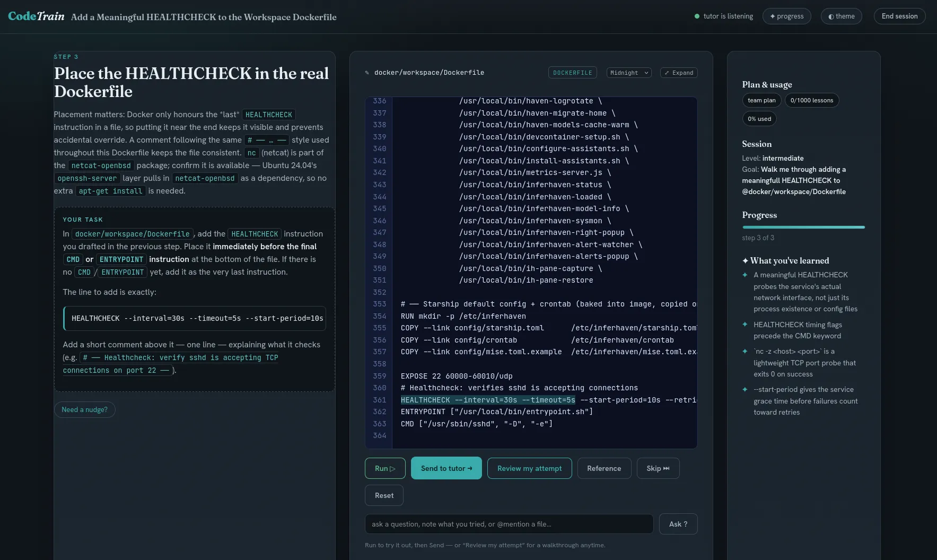
Task: Open the progress panel button
Action: tap(786, 16)
